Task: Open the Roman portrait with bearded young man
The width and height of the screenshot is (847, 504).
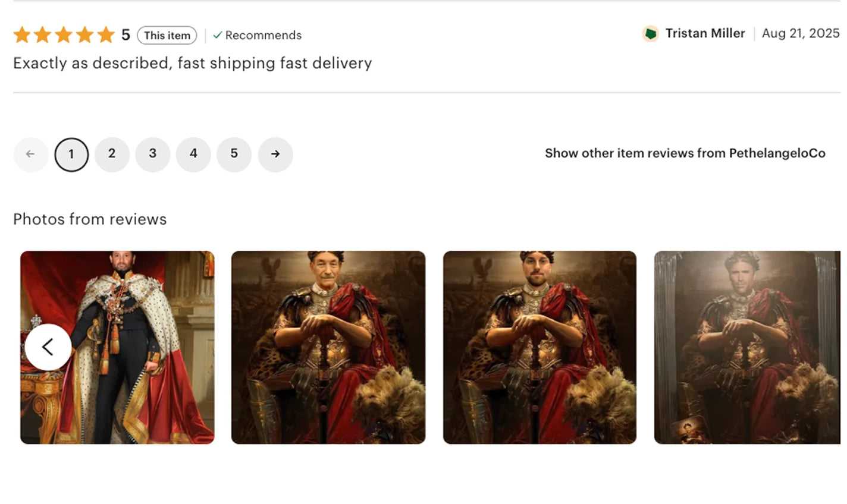Action: [x=539, y=347]
